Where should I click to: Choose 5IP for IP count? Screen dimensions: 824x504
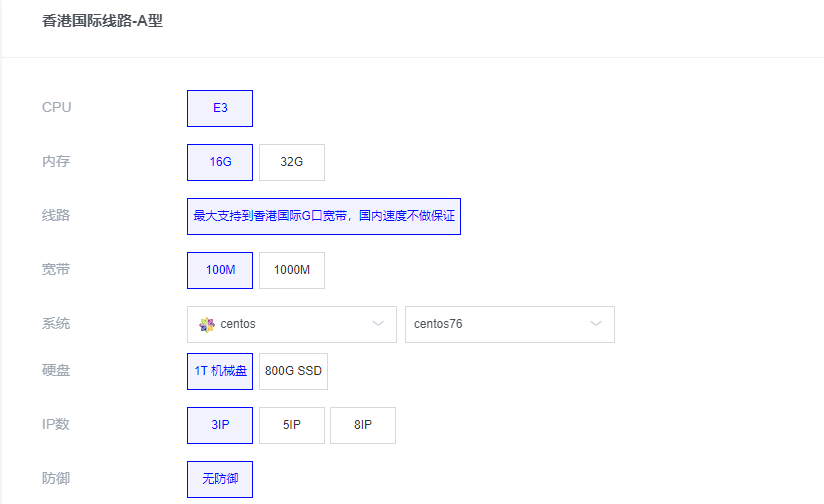point(292,425)
